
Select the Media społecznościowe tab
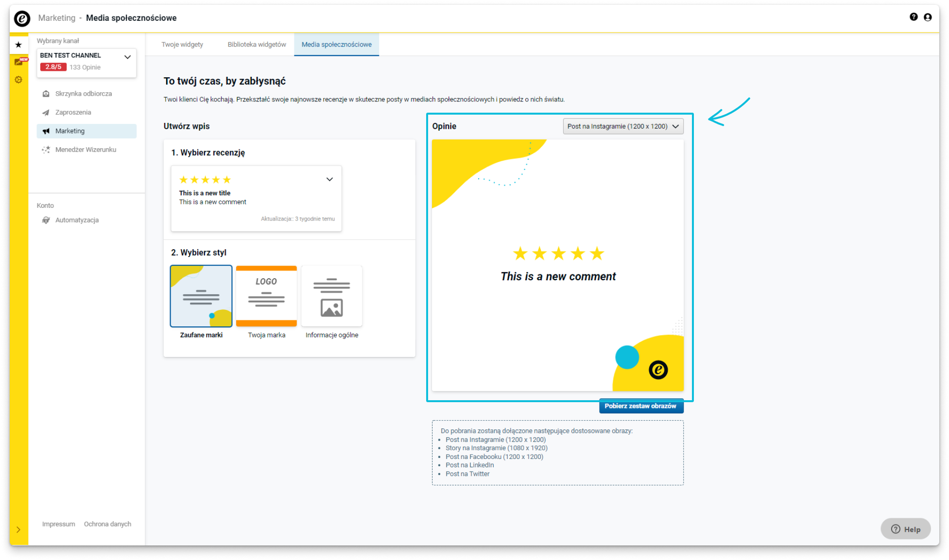point(336,45)
